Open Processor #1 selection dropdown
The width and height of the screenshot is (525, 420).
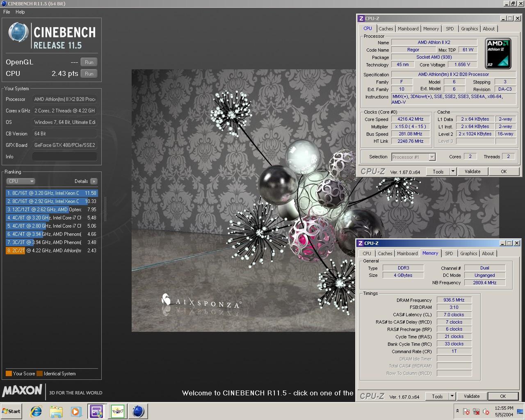click(413, 157)
